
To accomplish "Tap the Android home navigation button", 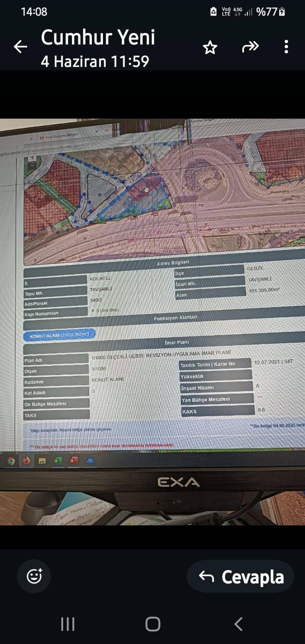I will tap(152, 624).
